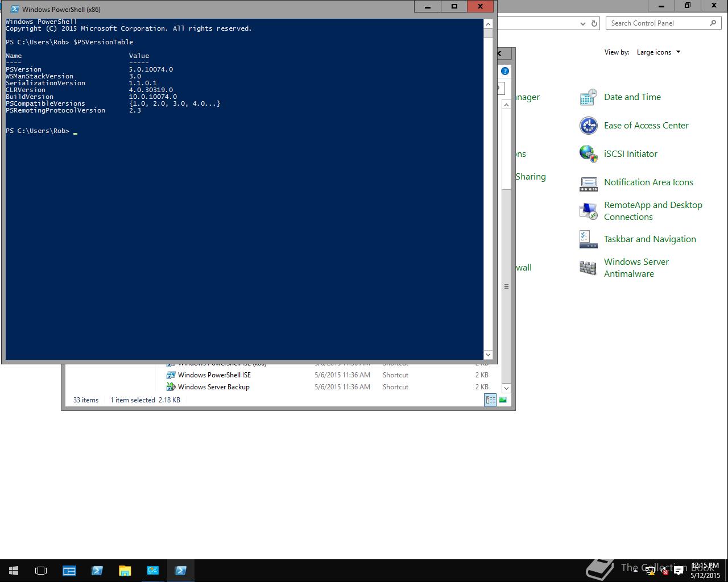Minimize the Windows PowerShell (x86) window

coord(428,6)
